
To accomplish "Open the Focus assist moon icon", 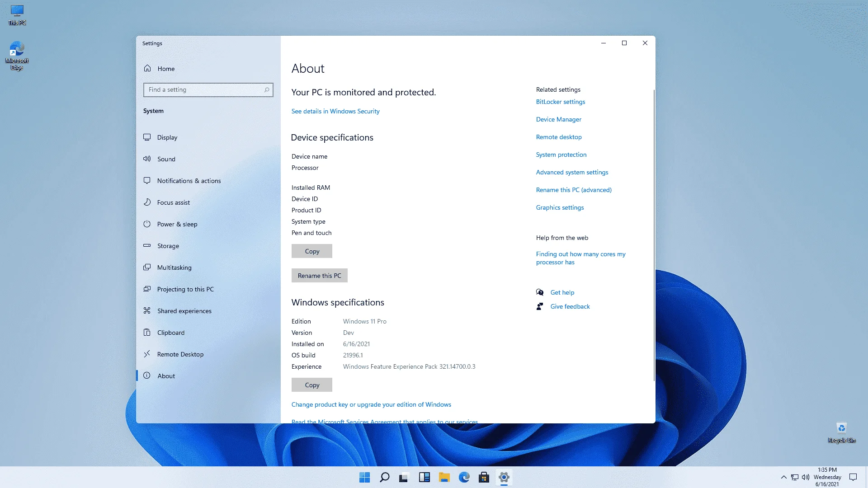I will click(147, 202).
